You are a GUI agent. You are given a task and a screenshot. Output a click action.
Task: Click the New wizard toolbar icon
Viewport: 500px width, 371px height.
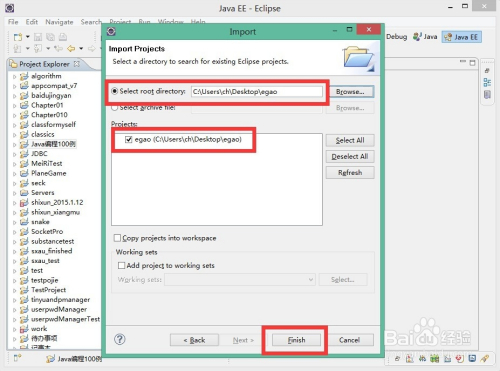click(x=18, y=37)
